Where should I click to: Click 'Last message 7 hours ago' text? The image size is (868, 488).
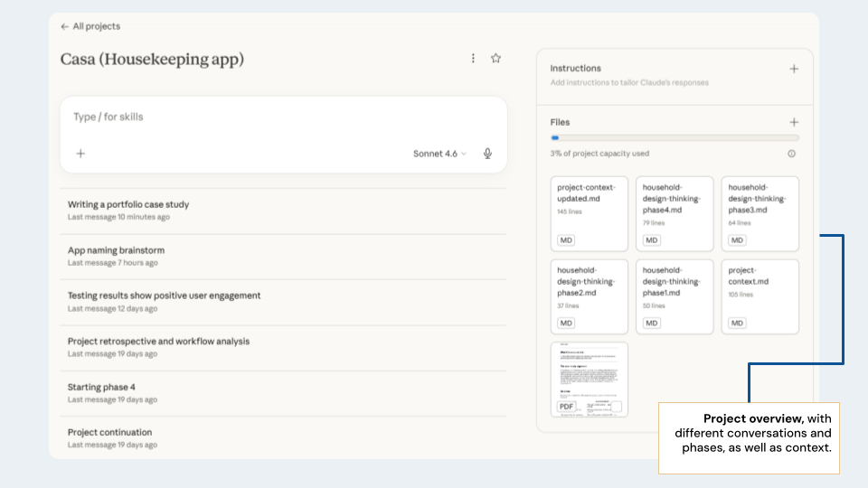[x=112, y=263]
